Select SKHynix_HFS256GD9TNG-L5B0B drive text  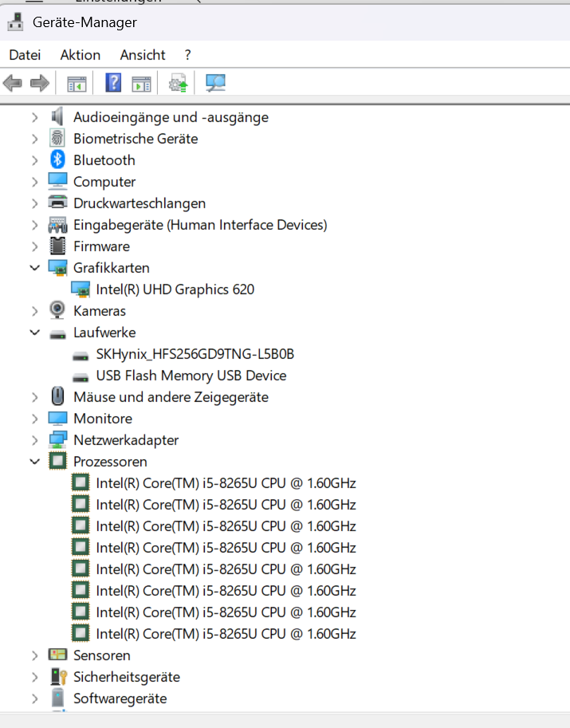click(195, 354)
